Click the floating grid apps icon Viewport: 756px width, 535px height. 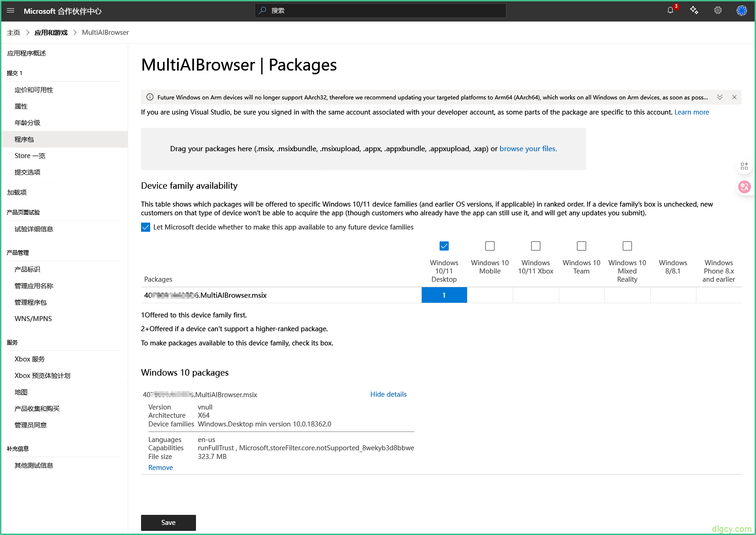[x=744, y=166]
